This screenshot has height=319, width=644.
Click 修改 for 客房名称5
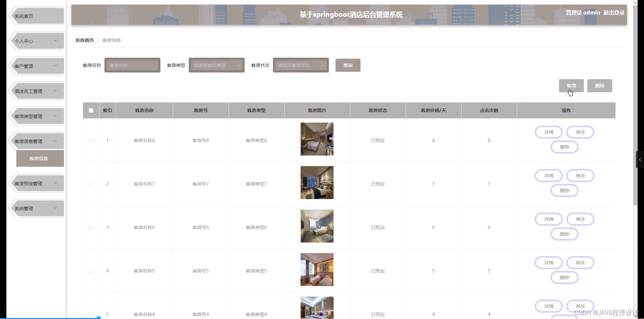coord(580,263)
